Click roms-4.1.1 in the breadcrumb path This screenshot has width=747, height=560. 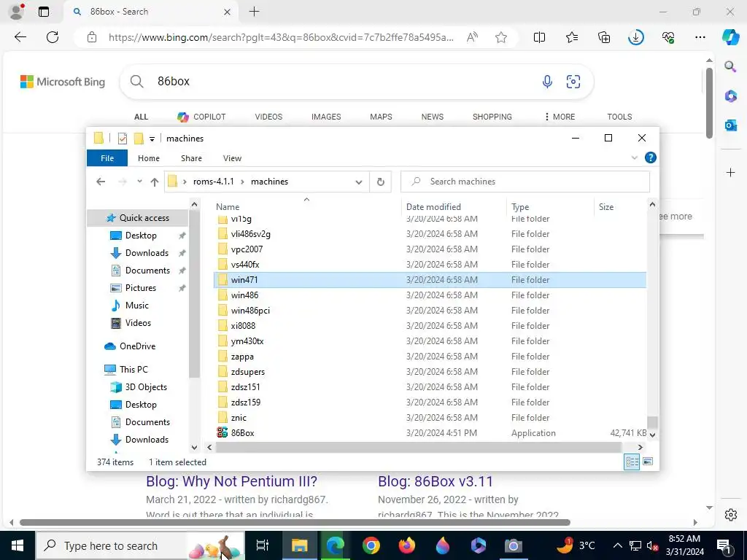click(x=214, y=182)
